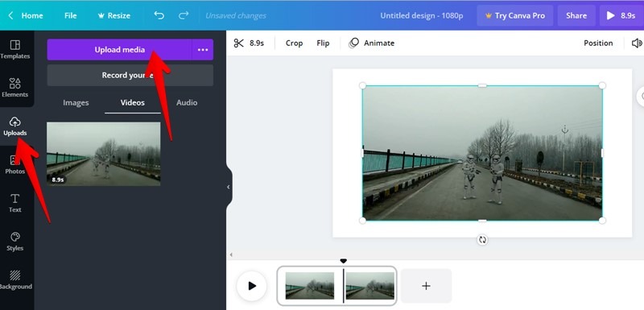Image resolution: width=644 pixels, height=310 pixels.
Task: Switch to the Audio tab
Action: (187, 102)
